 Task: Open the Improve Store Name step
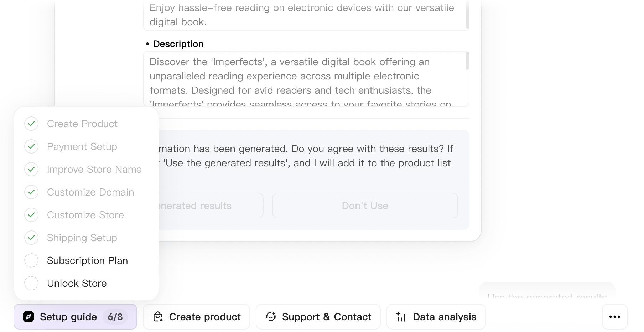coord(94,169)
